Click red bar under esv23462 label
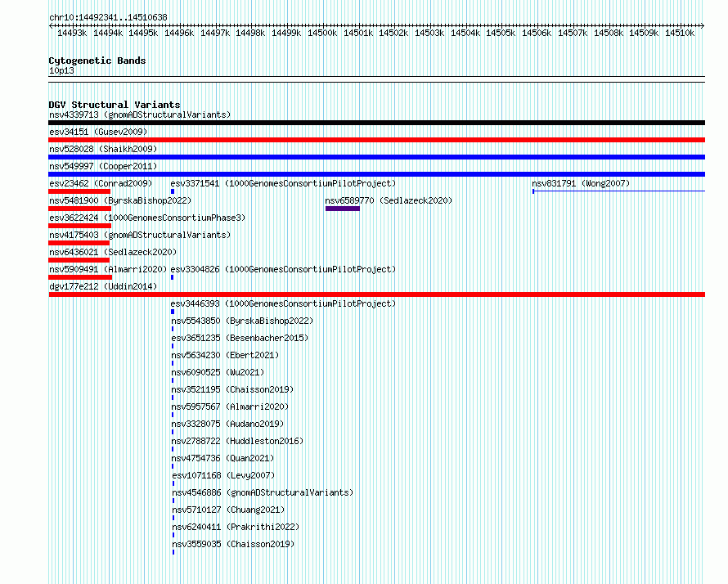The height and width of the screenshot is (584, 728). [79, 191]
